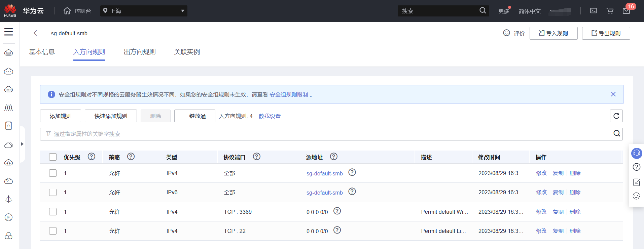This screenshot has width=644, height=249.
Task: Click 复制 for the TCP 22 rule
Action: [x=558, y=231]
